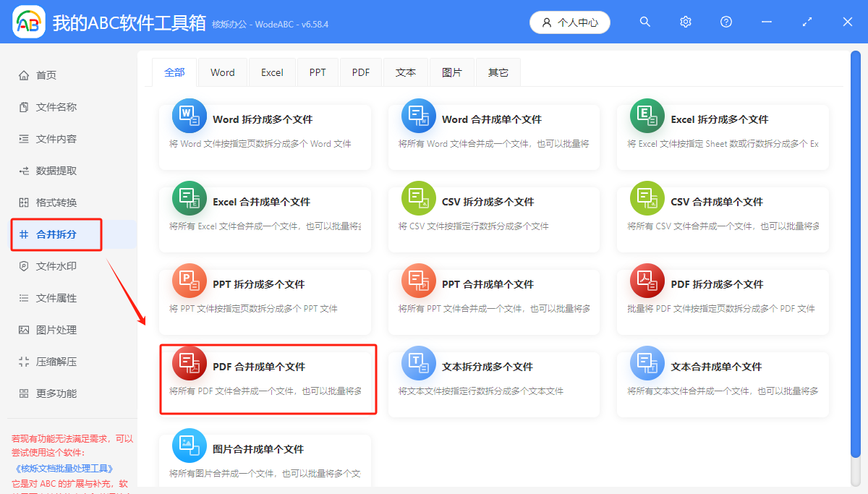The image size is (868, 494).
Task: Click the search icon in the title bar
Action: pos(644,22)
